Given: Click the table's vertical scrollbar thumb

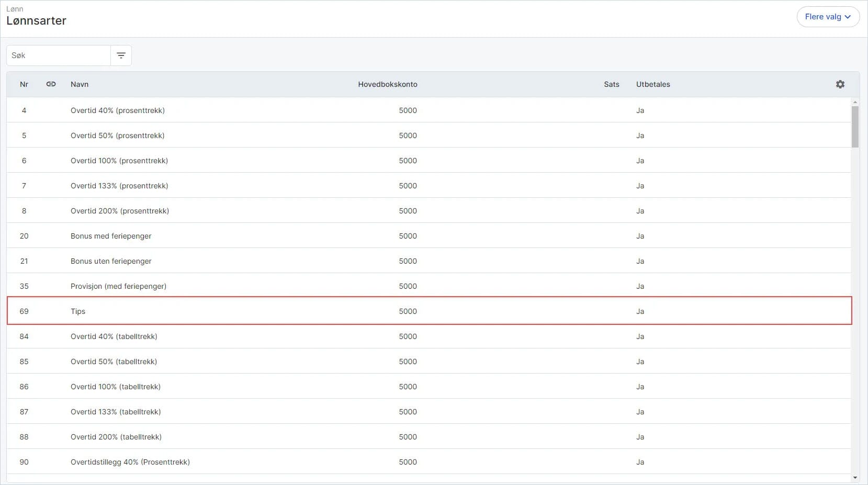Looking at the screenshot, I should pyautogui.click(x=855, y=127).
